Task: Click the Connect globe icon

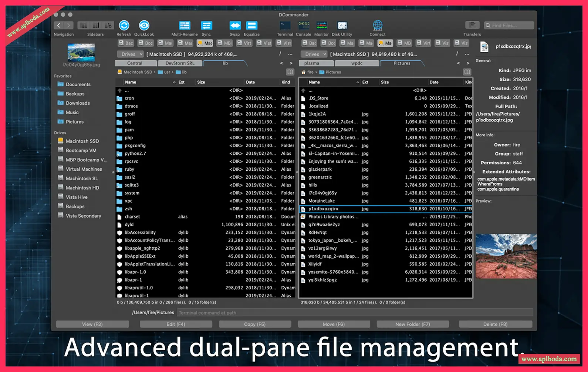Action: click(x=378, y=26)
